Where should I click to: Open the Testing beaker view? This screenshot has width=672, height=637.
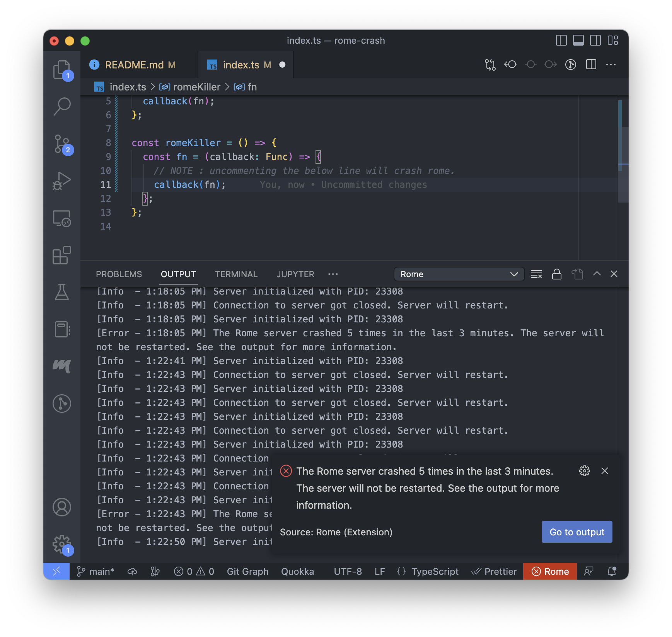point(62,292)
